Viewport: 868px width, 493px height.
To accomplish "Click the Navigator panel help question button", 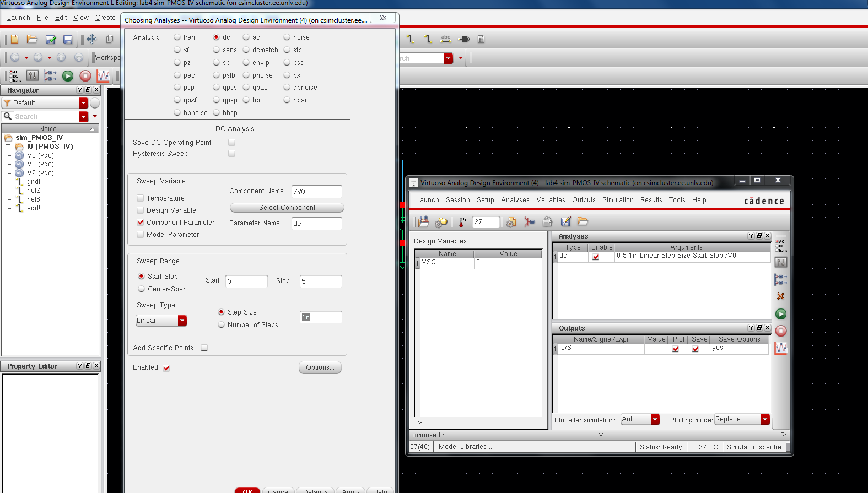I will click(80, 90).
